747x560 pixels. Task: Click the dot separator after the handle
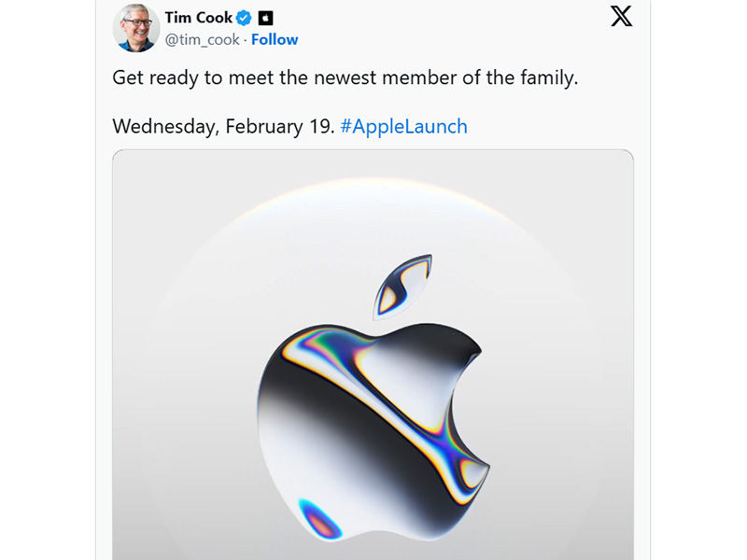tap(245, 39)
